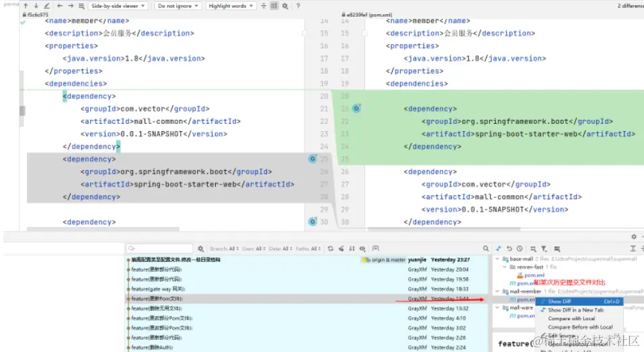Screen dimensions: 644x352
Task: Click gutter icon at left line 25
Action: (313, 159)
